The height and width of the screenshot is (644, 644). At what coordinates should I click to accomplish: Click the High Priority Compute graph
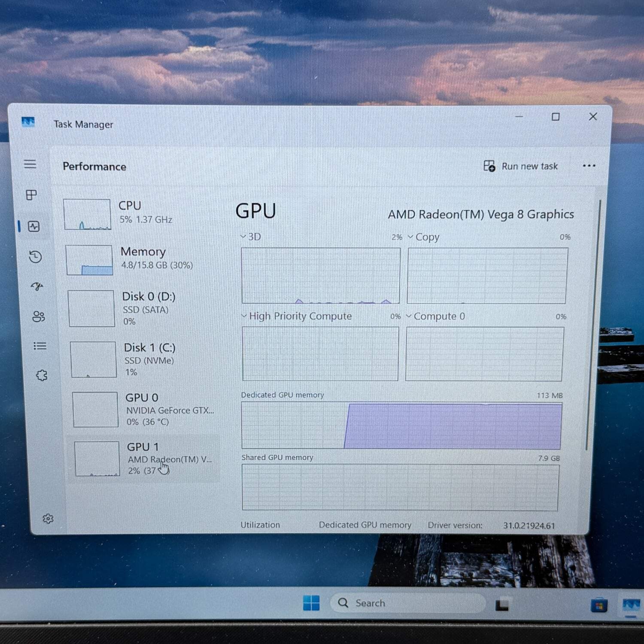(x=320, y=354)
